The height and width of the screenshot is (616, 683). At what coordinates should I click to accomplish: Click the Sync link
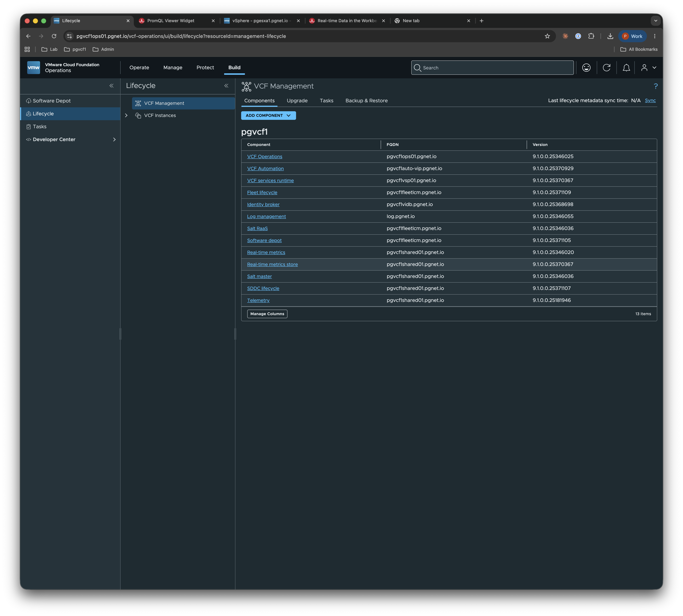(x=650, y=101)
